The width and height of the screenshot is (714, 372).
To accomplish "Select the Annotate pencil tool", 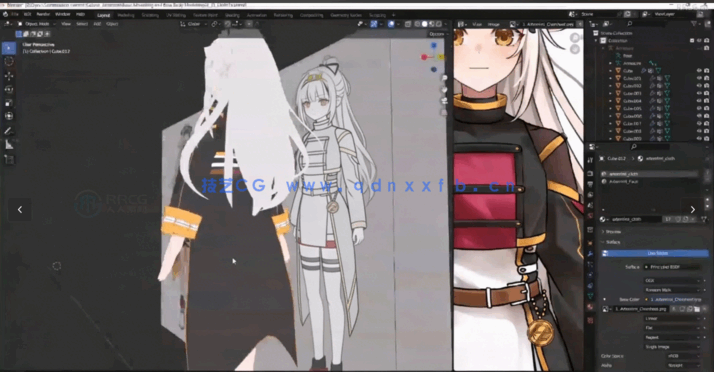I will (9, 131).
